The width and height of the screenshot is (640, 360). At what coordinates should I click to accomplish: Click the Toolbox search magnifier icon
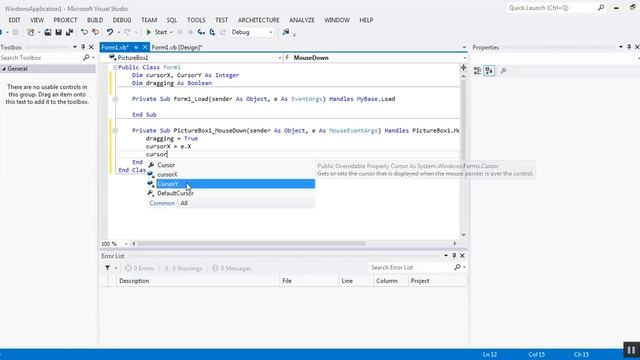pos(86,58)
